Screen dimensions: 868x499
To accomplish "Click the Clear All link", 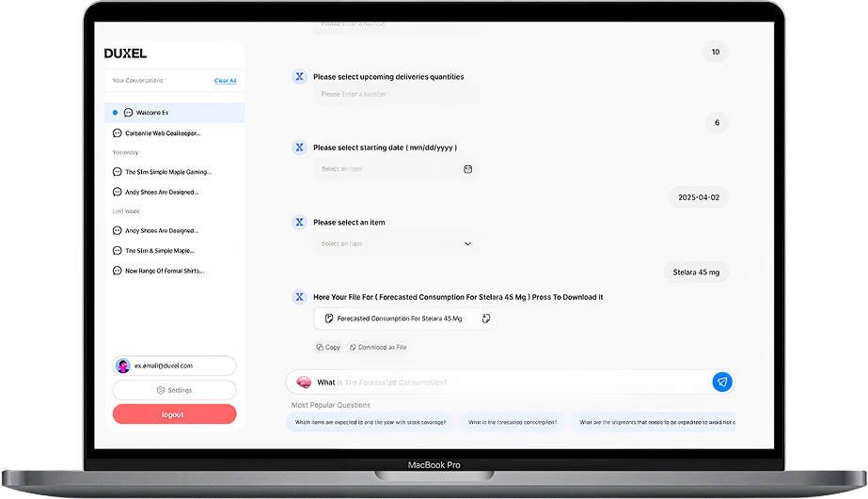I will click(x=225, y=81).
